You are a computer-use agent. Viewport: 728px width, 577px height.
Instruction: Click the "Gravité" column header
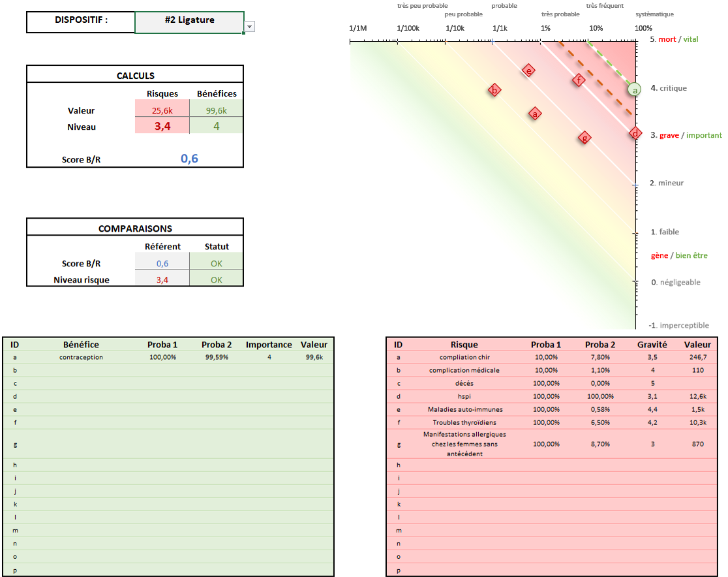[x=652, y=345]
